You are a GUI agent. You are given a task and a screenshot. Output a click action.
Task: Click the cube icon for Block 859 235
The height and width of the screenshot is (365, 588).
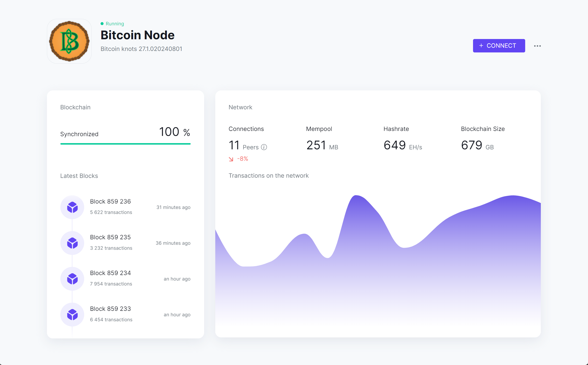pos(72,243)
